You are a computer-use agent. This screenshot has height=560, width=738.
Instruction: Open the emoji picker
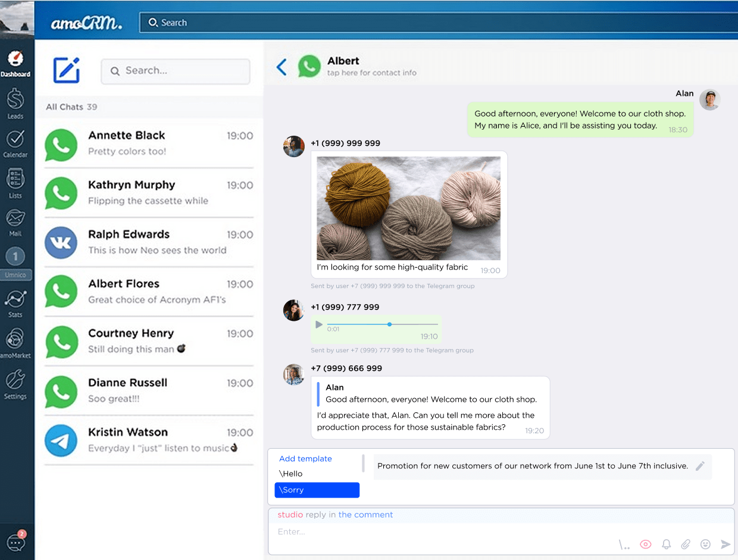point(705,544)
